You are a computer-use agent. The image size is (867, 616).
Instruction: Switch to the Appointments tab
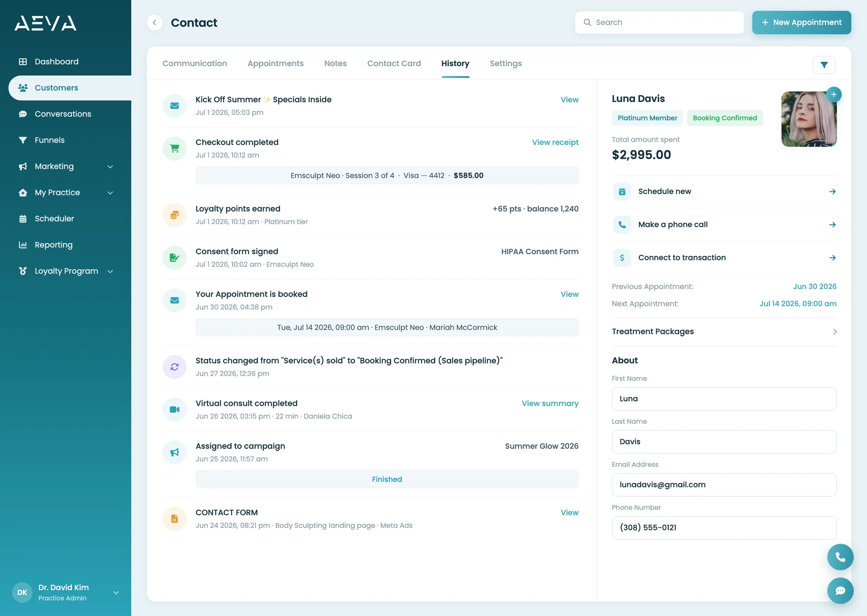click(x=275, y=63)
